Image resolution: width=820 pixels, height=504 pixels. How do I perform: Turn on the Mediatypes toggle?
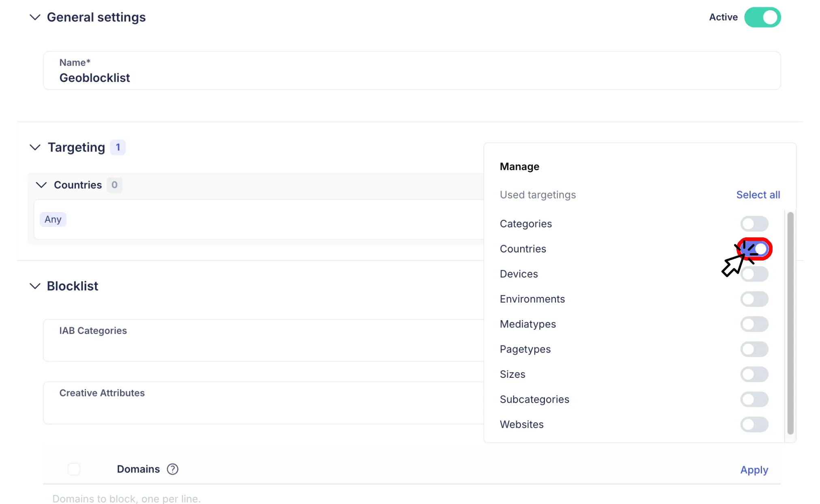tap(754, 324)
